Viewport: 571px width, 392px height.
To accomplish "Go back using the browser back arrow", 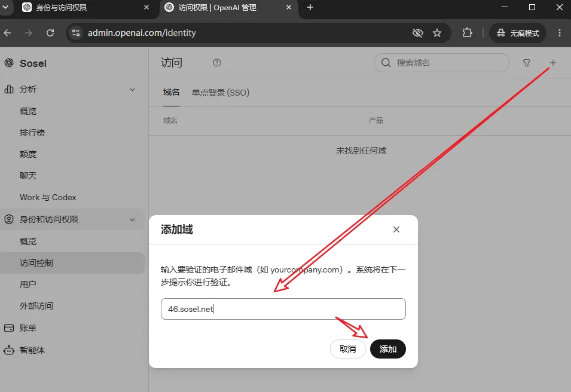I will [x=7, y=33].
